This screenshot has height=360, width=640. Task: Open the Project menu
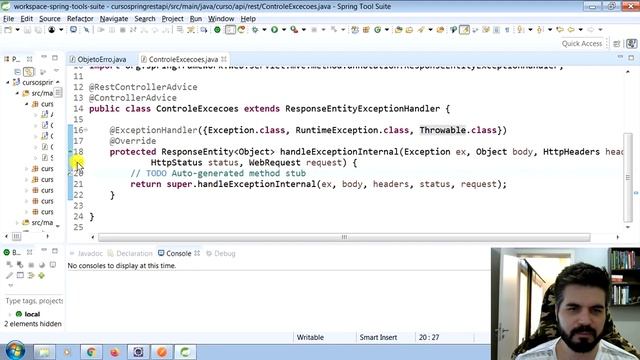pos(172,19)
